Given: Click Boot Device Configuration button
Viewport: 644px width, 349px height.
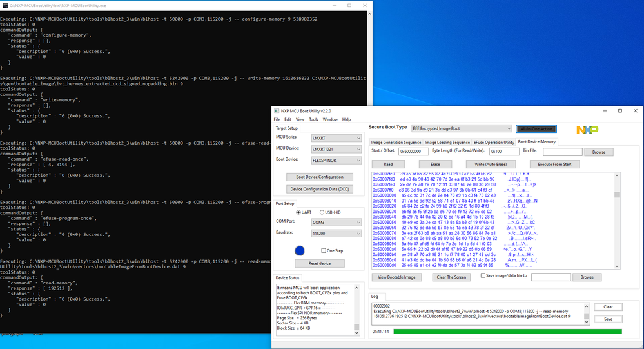Looking at the screenshot, I should click(x=320, y=177).
